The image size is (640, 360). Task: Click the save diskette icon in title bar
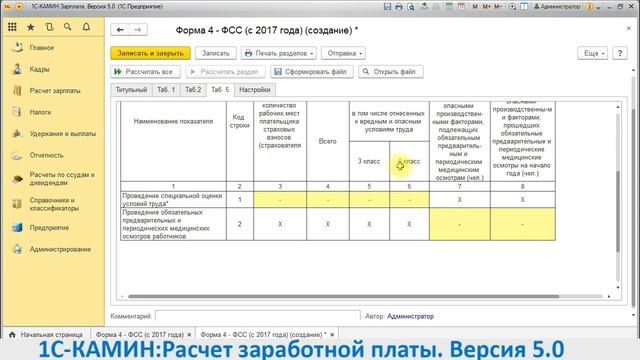(387, 7)
